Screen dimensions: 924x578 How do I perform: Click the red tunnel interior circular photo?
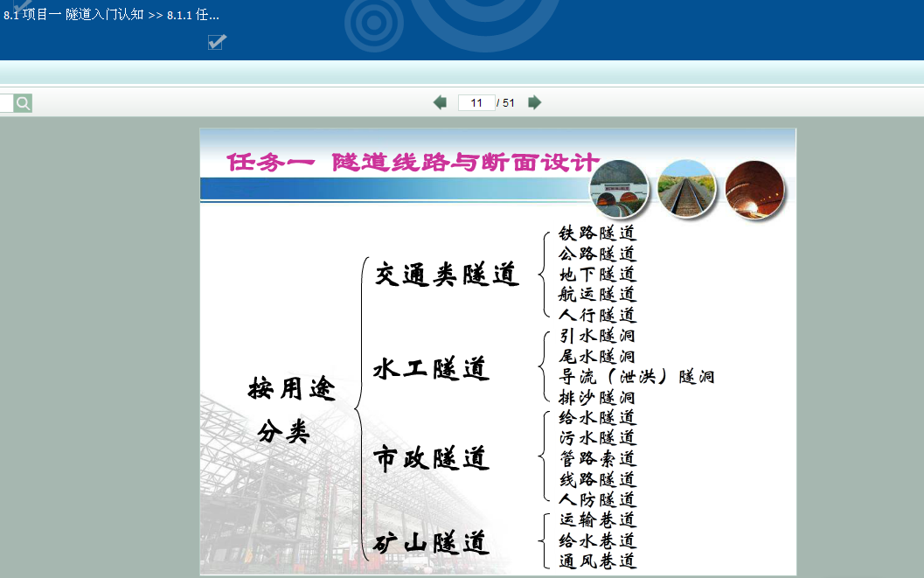point(754,189)
